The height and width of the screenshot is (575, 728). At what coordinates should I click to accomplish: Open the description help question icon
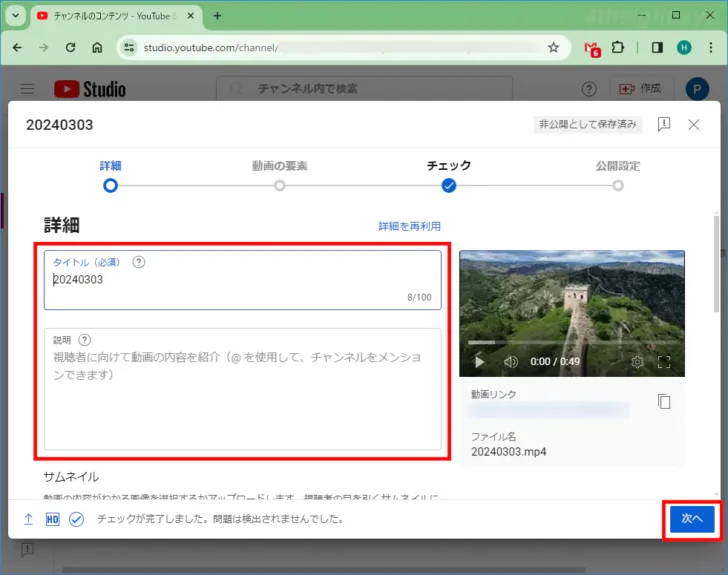point(84,340)
